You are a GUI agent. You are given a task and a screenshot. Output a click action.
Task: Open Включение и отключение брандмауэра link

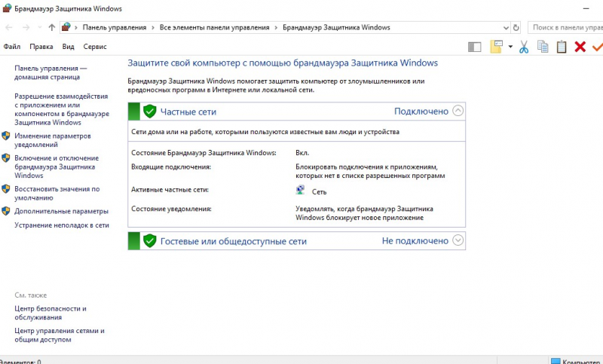[57, 167]
